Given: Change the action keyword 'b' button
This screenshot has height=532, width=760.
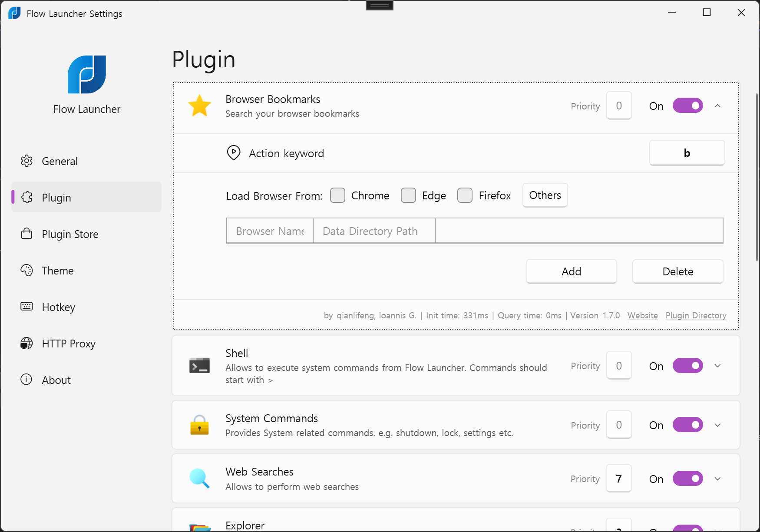Looking at the screenshot, I should click(x=687, y=153).
